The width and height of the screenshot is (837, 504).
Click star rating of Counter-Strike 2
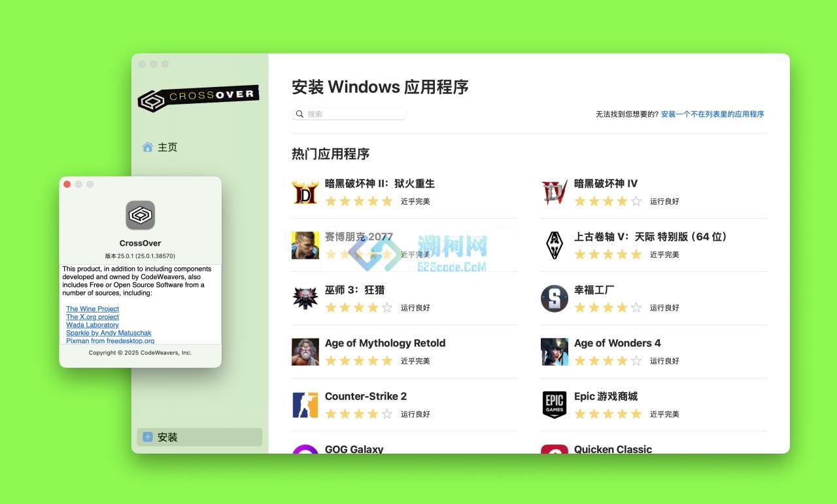click(358, 414)
